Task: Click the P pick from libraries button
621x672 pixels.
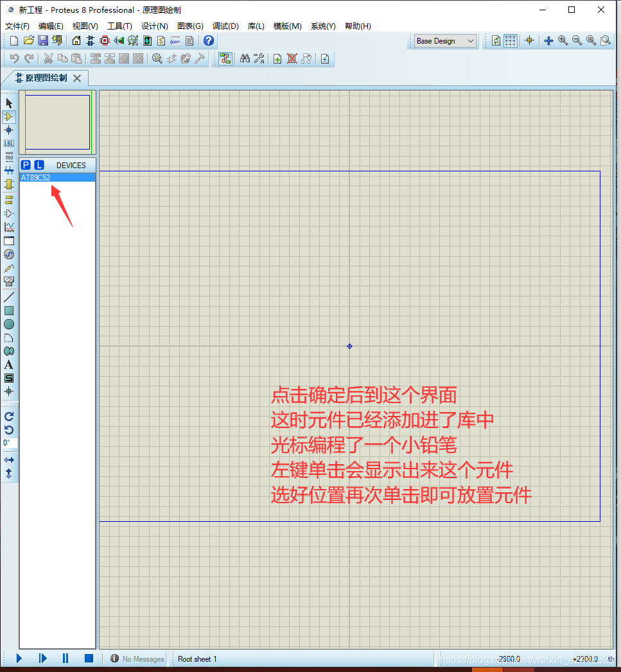Action: click(x=26, y=165)
